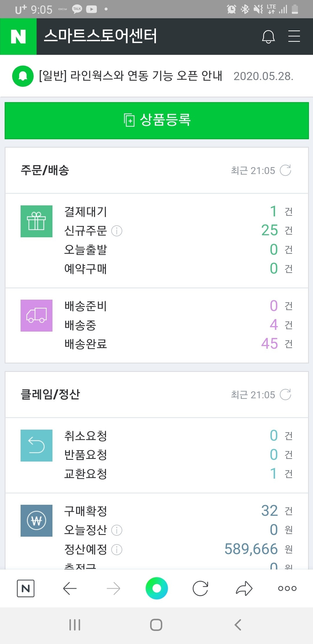Screen dimensions: 313x644
Task: Open 구매확정 count of 32
Action: [x=270, y=511]
